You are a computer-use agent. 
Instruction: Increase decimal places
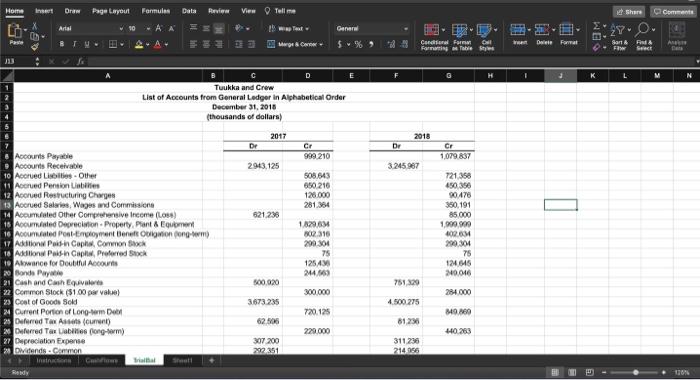click(x=391, y=44)
